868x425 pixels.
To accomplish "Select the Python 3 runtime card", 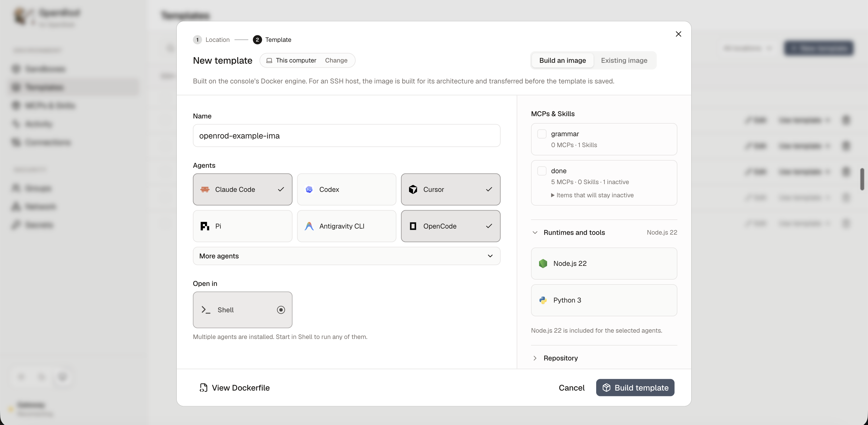I will click(x=604, y=300).
